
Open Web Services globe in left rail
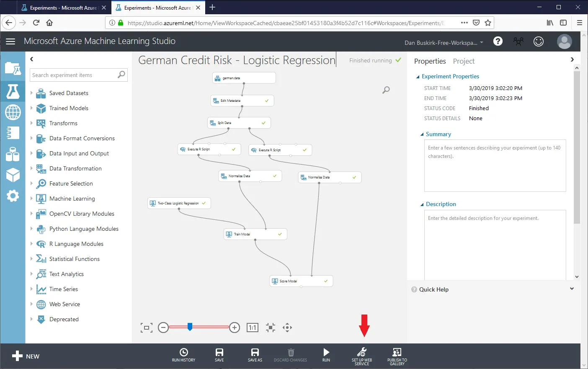13,112
